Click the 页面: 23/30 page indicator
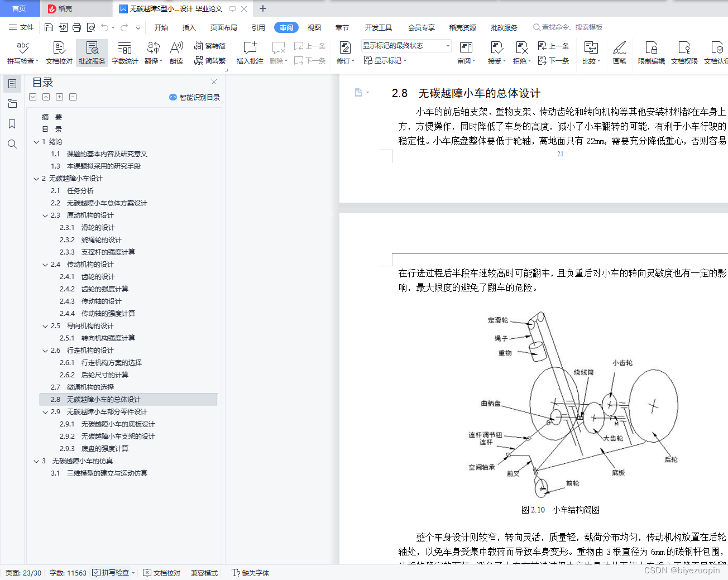Image resolution: width=728 pixels, height=580 pixels. [23, 573]
